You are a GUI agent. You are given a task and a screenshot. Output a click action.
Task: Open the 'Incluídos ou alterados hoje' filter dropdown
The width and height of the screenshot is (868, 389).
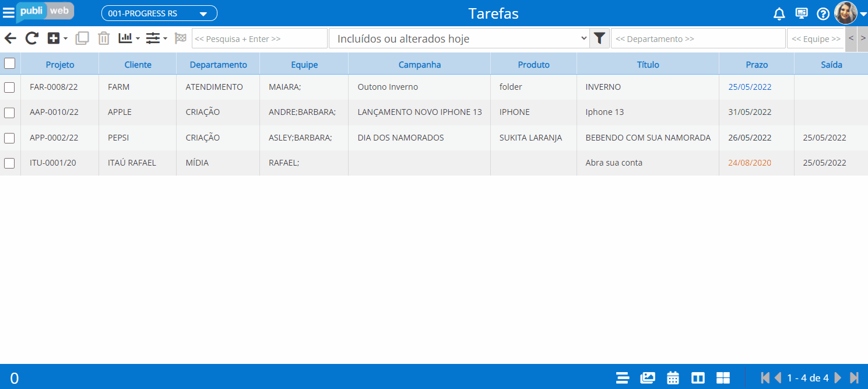pyautogui.click(x=459, y=38)
